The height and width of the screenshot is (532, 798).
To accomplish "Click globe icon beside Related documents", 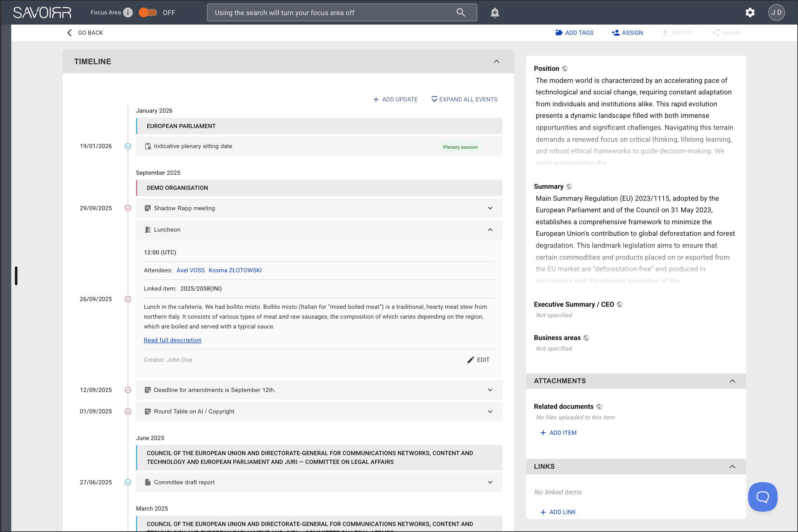I will click(x=599, y=407).
